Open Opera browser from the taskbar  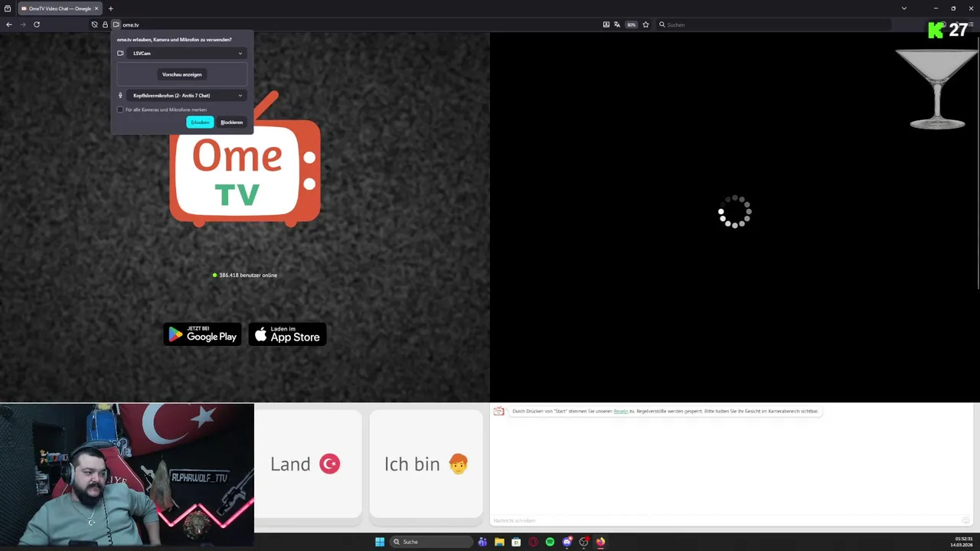pos(533,542)
